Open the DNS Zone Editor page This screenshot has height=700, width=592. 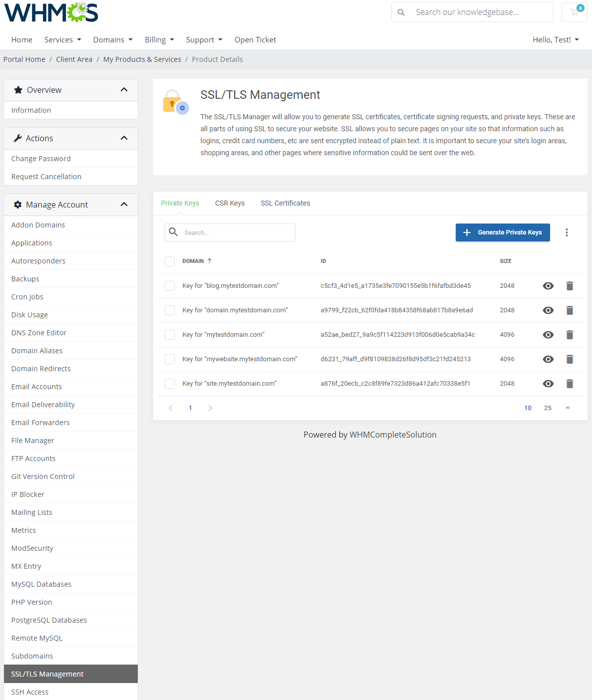(x=38, y=332)
